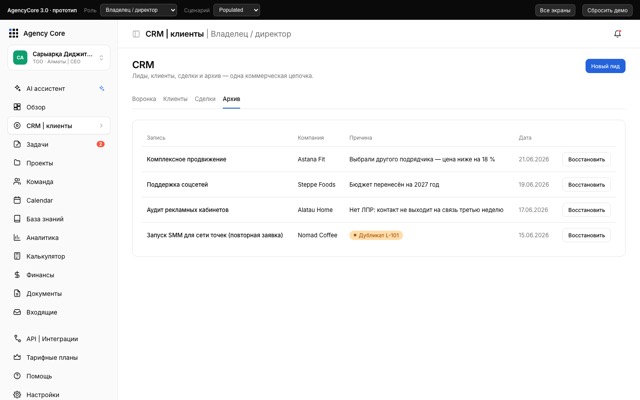Click the date 15.06.2026
Screen dimensions: 640x400
(x=533, y=235)
